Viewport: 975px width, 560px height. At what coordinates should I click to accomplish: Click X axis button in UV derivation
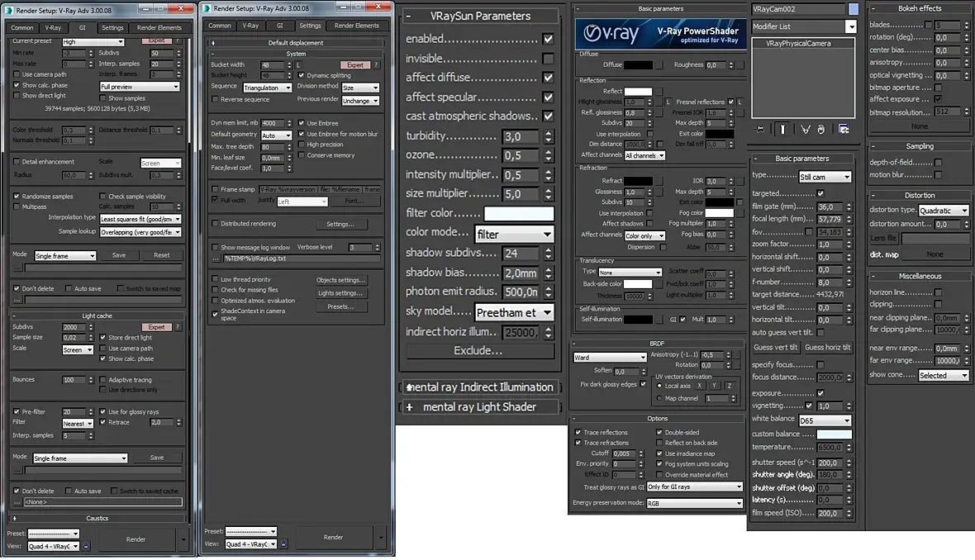[700, 386]
